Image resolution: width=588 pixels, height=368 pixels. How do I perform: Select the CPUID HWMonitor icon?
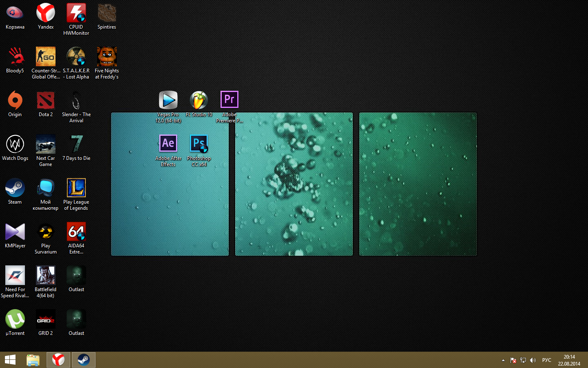pyautogui.click(x=76, y=13)
